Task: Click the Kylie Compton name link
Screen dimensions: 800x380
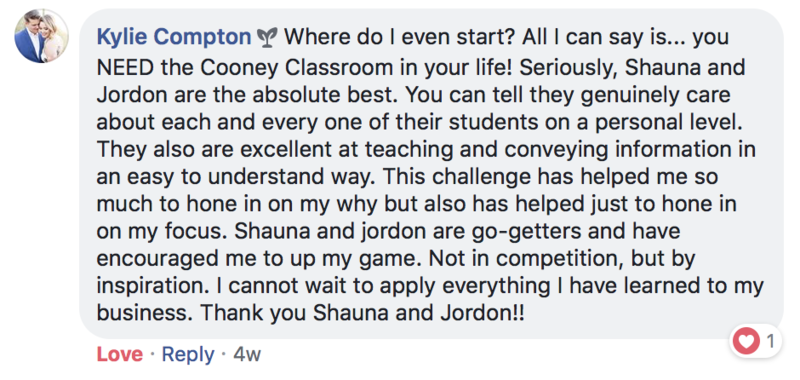Action: [x=174, y=37]
